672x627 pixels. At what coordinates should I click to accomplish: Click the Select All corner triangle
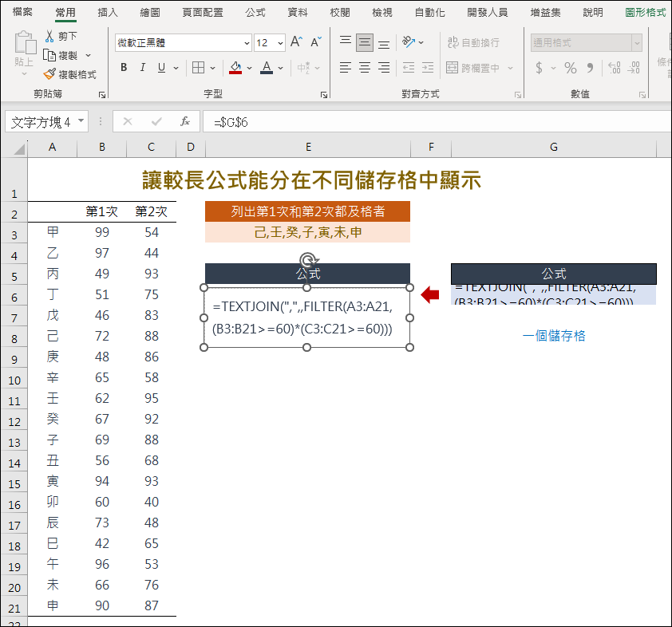point(19,148)
